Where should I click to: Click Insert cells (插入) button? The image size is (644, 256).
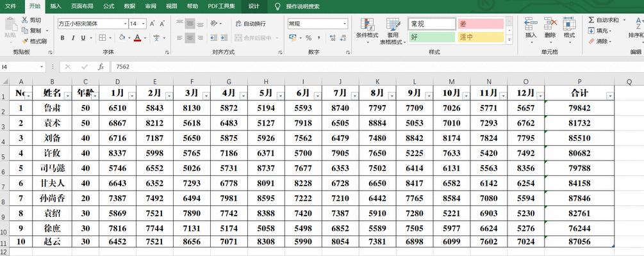point(531,30)
